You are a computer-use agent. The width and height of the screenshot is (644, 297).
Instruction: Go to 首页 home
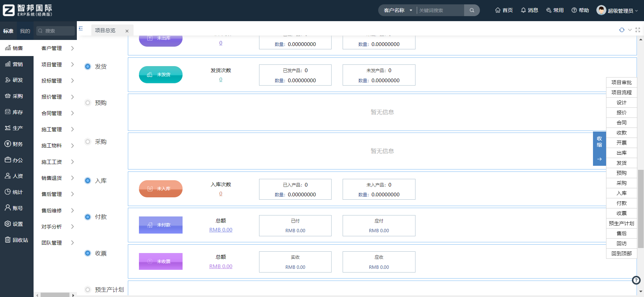click(504, 10)
